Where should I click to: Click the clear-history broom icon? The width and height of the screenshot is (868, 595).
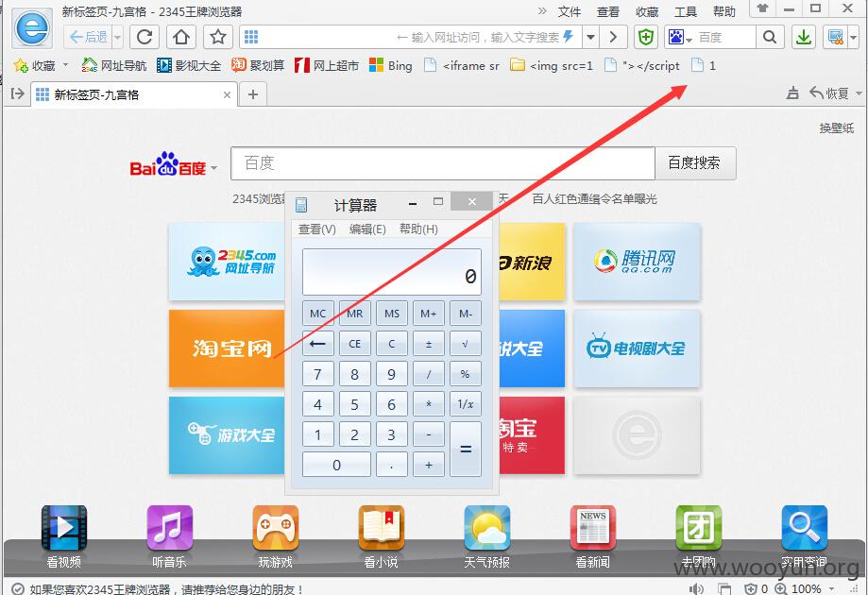792,93
